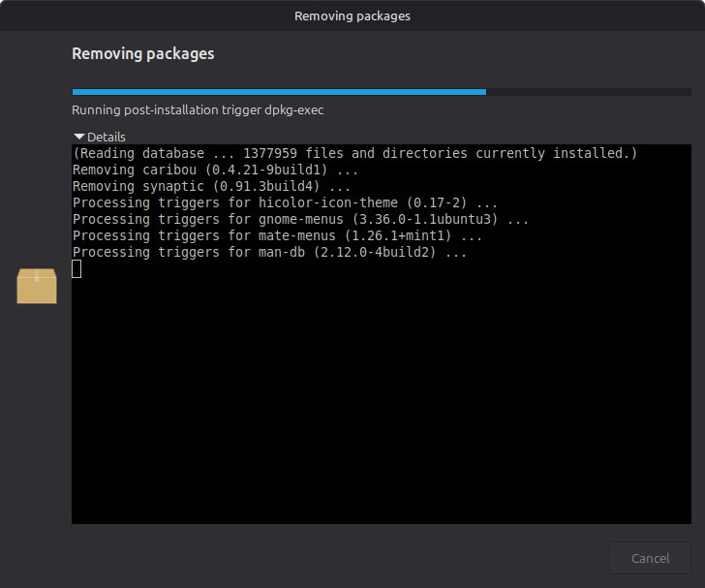The width and height of the screenshot is (705, 588).
Task: Click the Cancel button
Action: coord(650,558)
